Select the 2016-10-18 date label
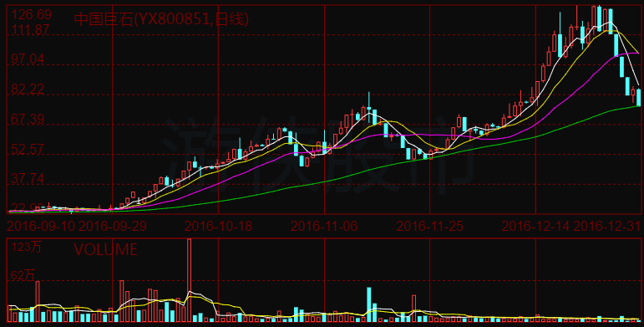 (218, 226)
